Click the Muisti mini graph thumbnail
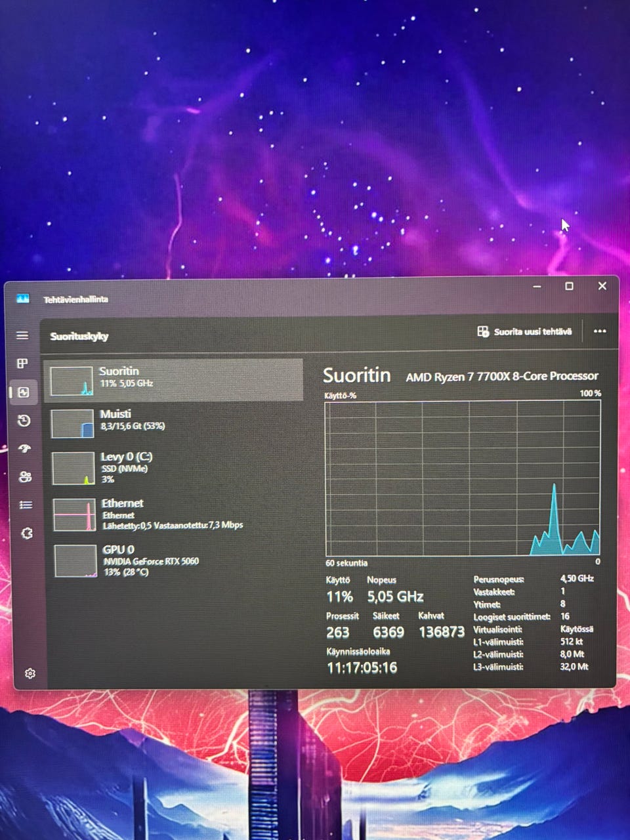Screen dimensions: 630x840 pos(73,423)
